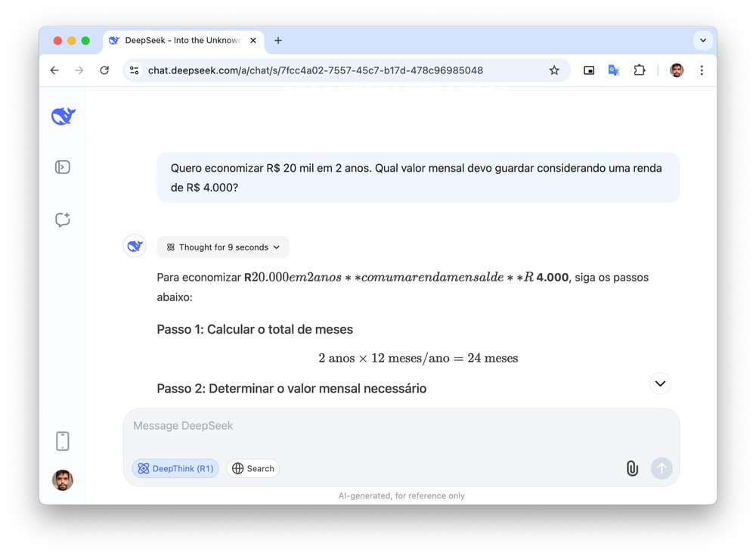
Task: Open the sidebar panel toggle icon
Action: pyautogui.click(x=63, y=167)
